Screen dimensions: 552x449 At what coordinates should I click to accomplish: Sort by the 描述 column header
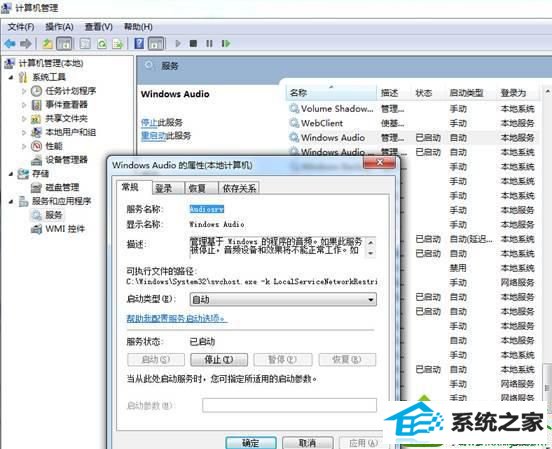(394, 93)
